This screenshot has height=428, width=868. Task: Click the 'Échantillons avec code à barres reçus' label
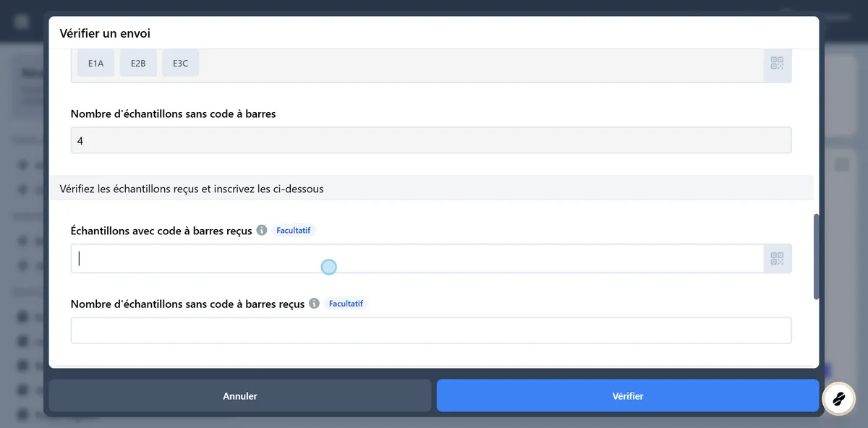pyautogui.click(x=161, y=231)
